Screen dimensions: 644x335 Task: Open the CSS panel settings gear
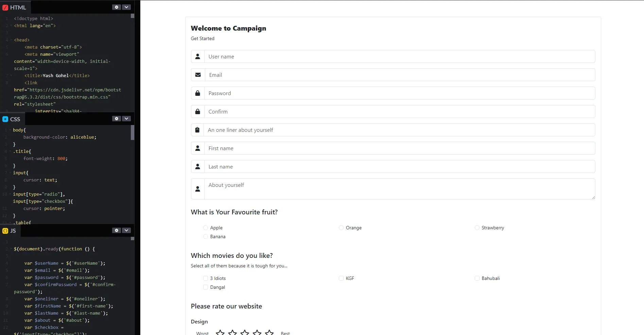point(117,119)
